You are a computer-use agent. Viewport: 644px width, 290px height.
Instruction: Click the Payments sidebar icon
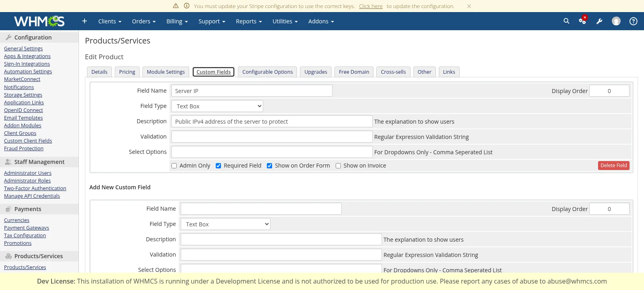pos(8,209)
